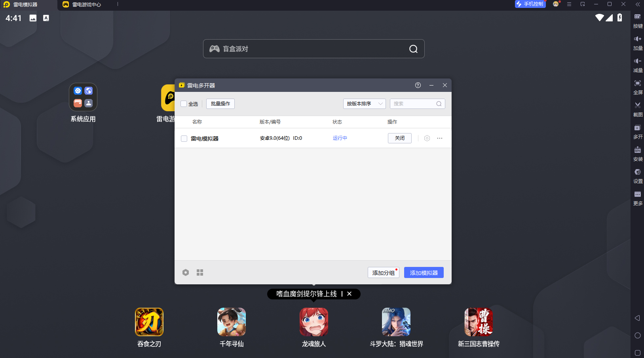Click the 4:41 clock in status bar
Viewport: 644px width, 358px height.
(x=13, y=18)
